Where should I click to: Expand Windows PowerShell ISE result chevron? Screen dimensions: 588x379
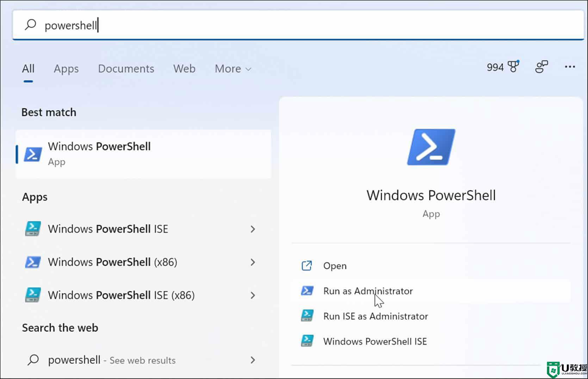coord(253,229)
